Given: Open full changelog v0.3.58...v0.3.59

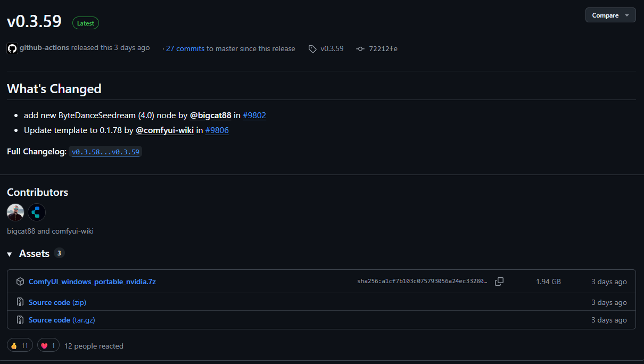Looking at the screenshot, I should (105, 152).
